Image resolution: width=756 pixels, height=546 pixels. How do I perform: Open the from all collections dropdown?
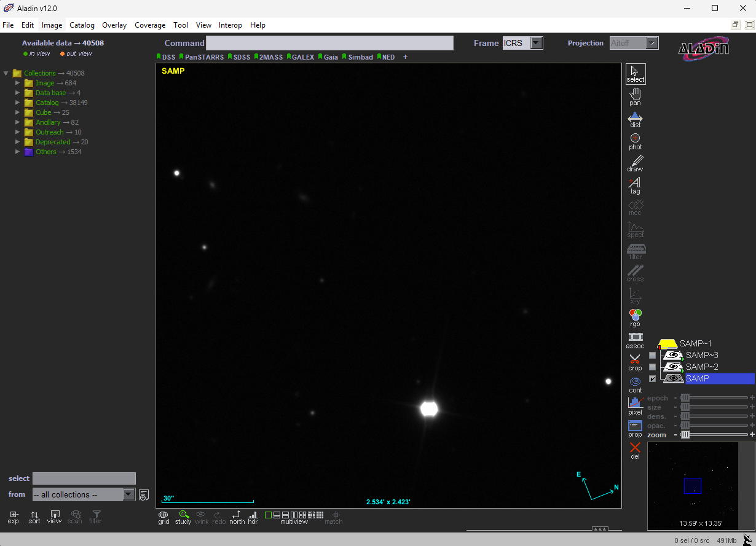pos(84,494)
